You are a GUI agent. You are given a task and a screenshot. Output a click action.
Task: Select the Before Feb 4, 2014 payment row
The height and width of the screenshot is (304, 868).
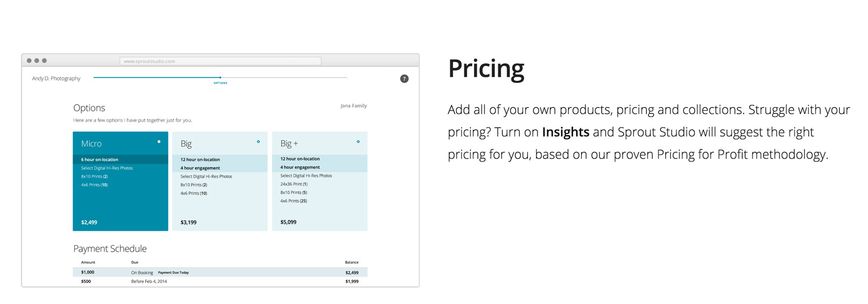[220, 281]
